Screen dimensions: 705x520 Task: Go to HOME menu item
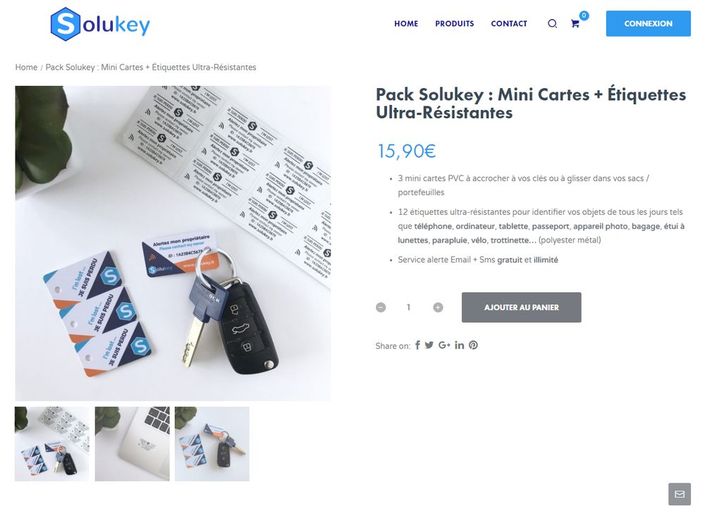point(406,24)
